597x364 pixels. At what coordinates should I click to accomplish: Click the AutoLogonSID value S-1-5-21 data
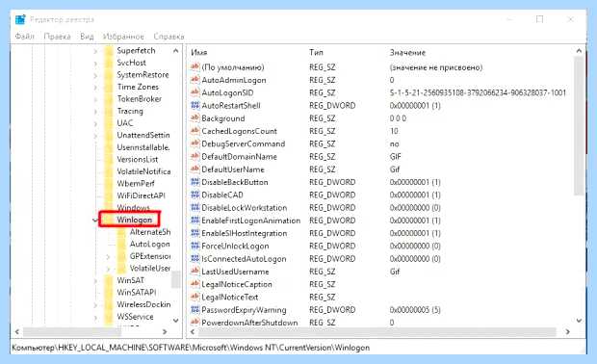pyautogui.click(x=478, y=92)
